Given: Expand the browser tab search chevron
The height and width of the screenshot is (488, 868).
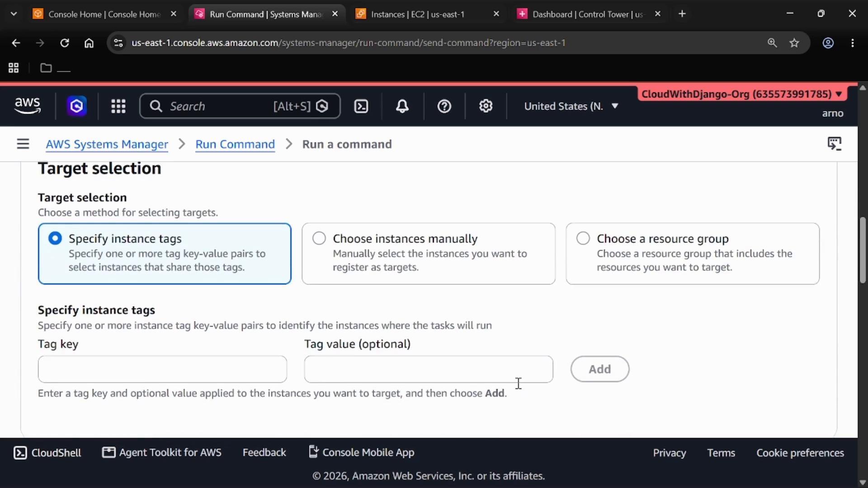Looking at the screenshot, I should click(14, 14).
